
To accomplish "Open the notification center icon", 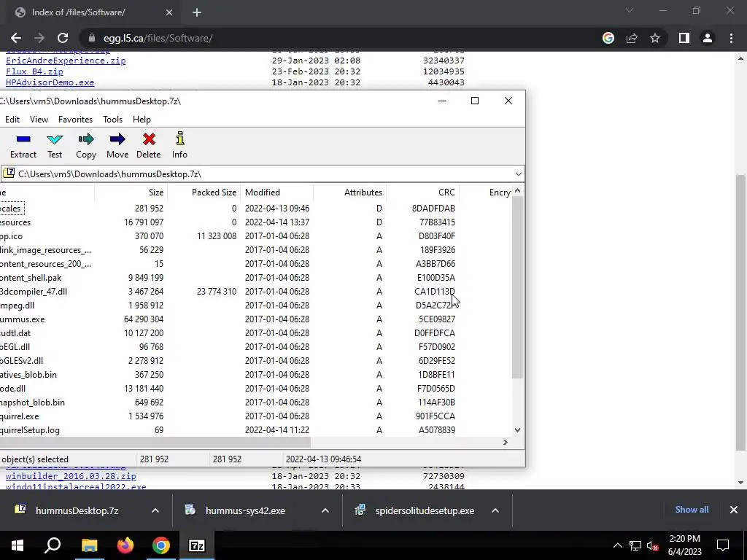I will (x=723, y=545).
